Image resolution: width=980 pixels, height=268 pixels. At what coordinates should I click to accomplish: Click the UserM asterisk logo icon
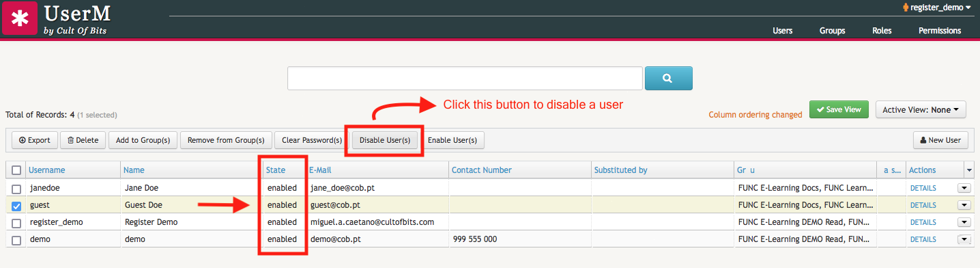[x=20, y=18]
